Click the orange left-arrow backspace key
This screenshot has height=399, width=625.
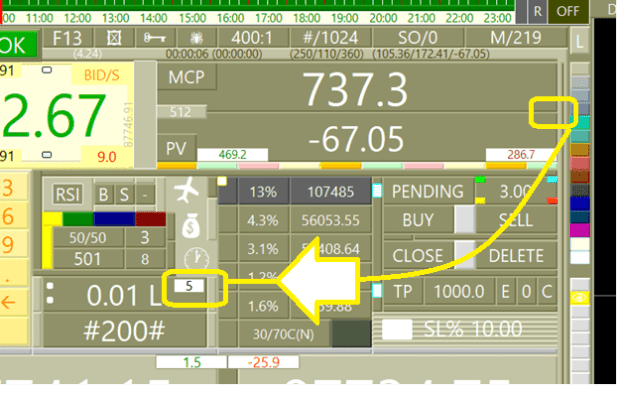[x=8, y=303]
